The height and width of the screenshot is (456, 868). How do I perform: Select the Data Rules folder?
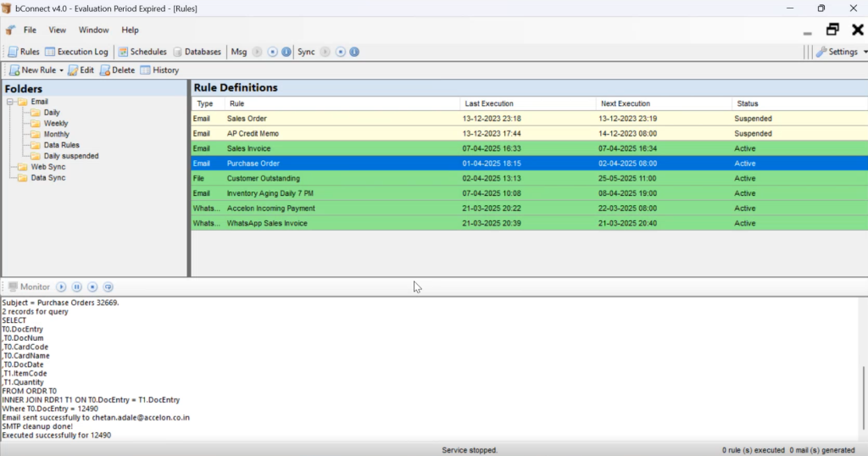[x=61, y=145]
